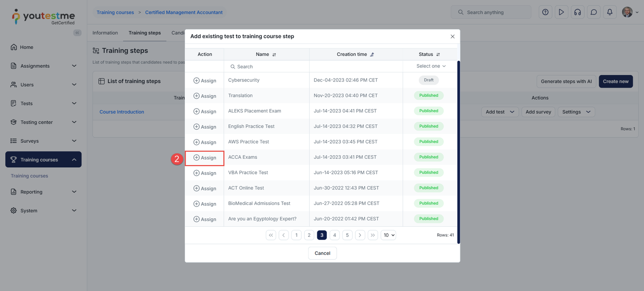Expand the Assignments sidebar menu
Screen dimensions: 644x291
tap(43, 66)
